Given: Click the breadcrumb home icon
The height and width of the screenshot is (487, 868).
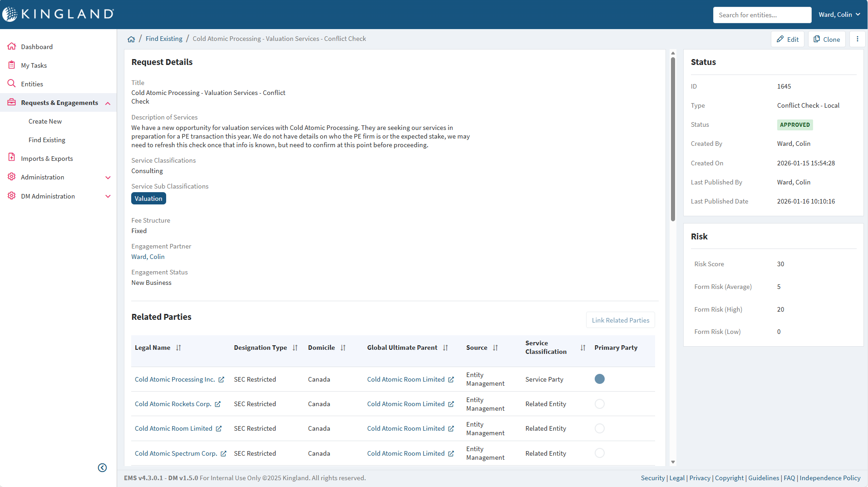Looking at the screenshot, I should 131,39.
